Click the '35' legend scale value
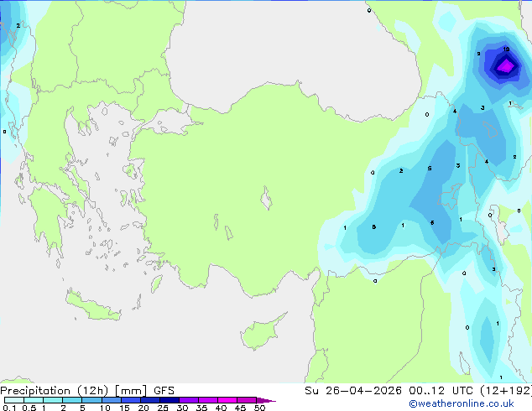 click(201, 408)
